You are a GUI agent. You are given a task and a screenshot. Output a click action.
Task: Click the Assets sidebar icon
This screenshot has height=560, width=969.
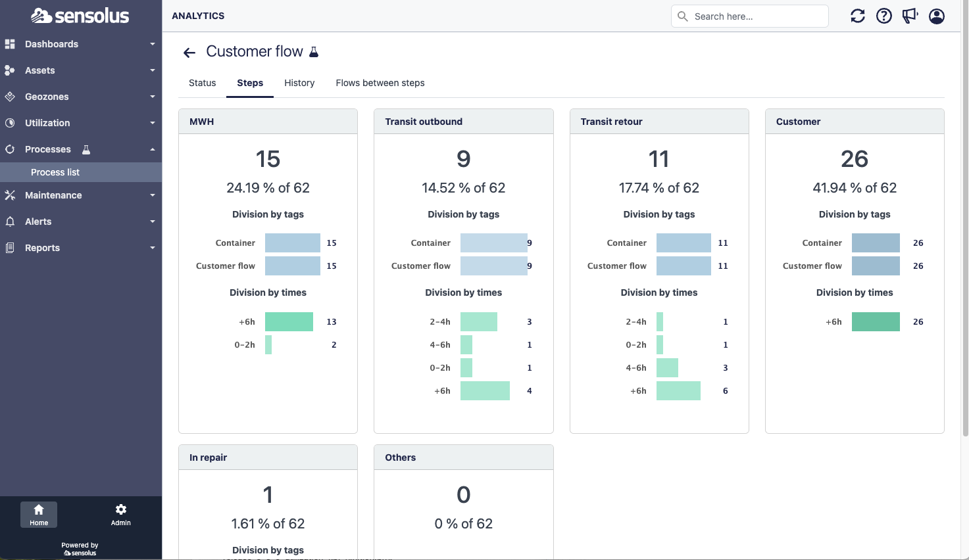click(x=10, y=70)
